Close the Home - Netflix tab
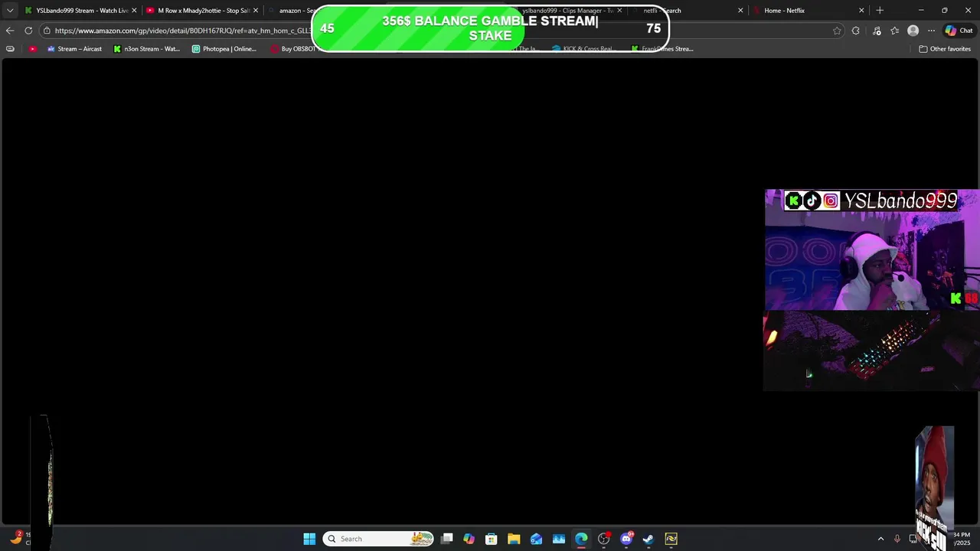Screen dimensions: 980x551 (861, 11)
